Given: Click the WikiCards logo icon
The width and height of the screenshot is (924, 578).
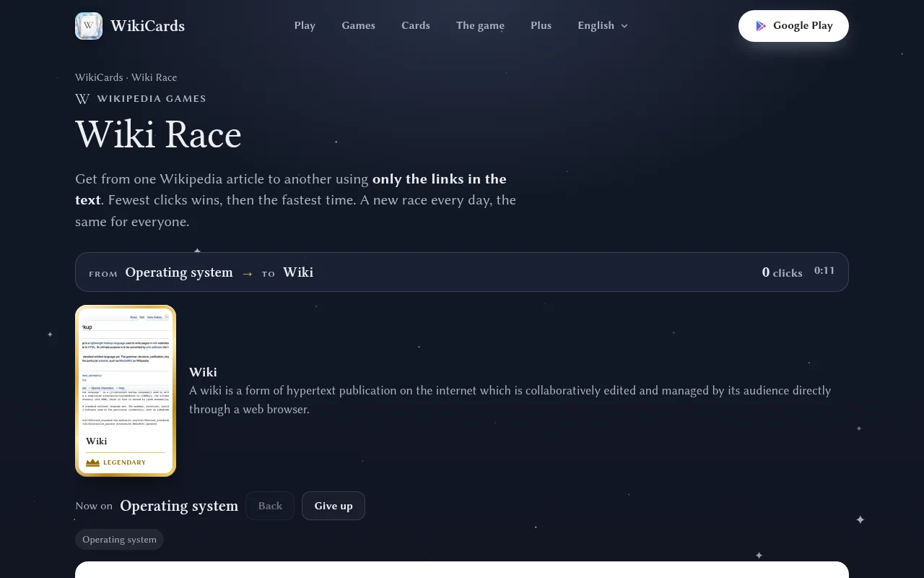Looking at the screenshot, I should tap(89, 26).
